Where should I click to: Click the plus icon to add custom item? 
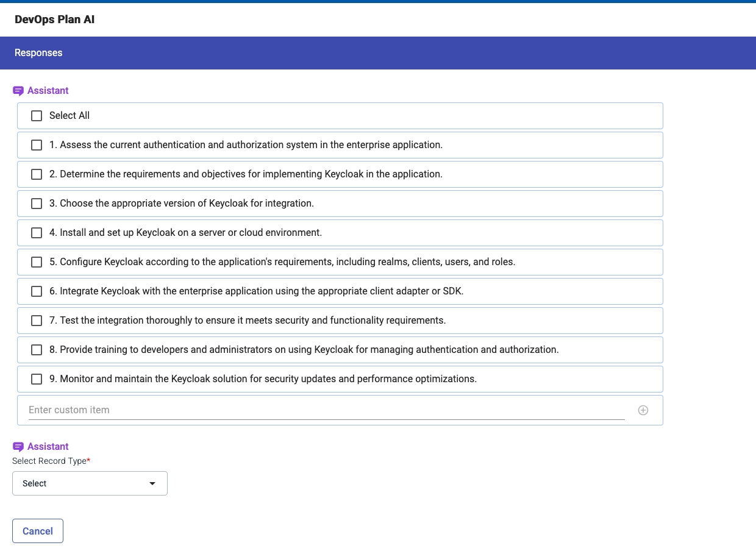[643, 410]
